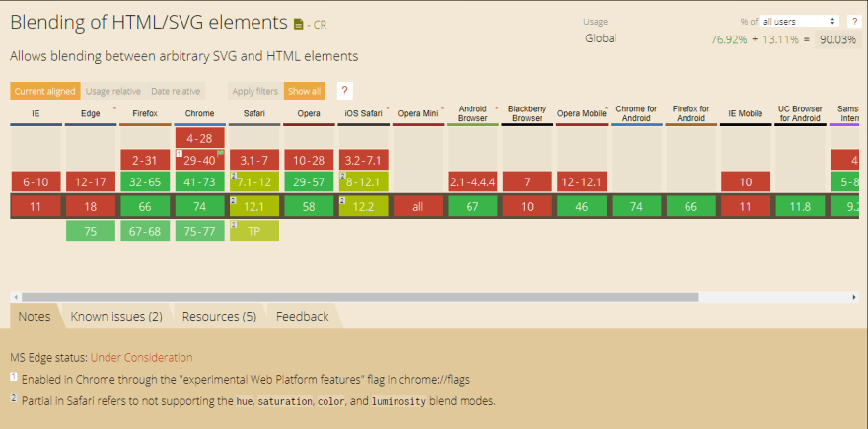The width and height of the screenshot is (868, 429).
Task: Click the Firefox 2-31 version cell
Action: (145, 160)
